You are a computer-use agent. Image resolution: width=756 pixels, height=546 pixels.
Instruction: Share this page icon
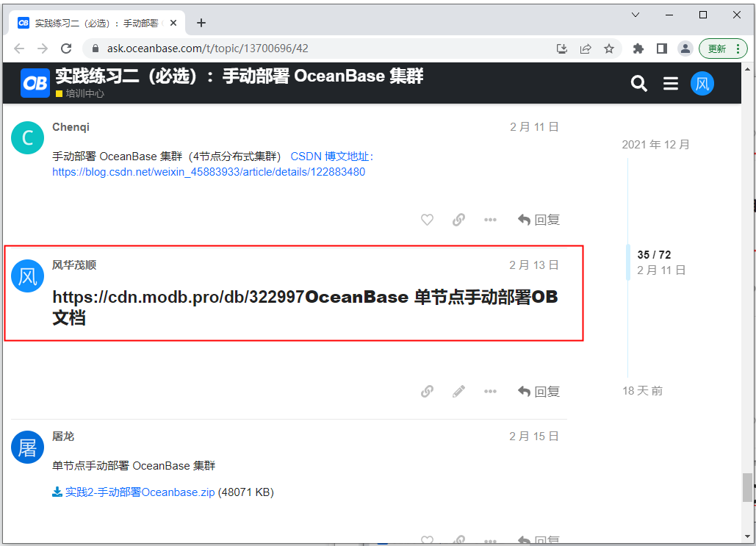tap(586, 49)
